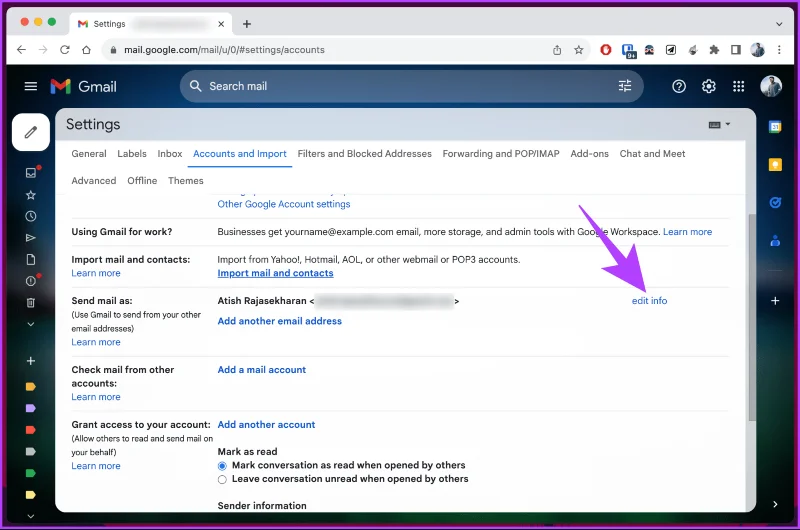Select the purple label in sidebar
The image size is (800, 530).
31,408
